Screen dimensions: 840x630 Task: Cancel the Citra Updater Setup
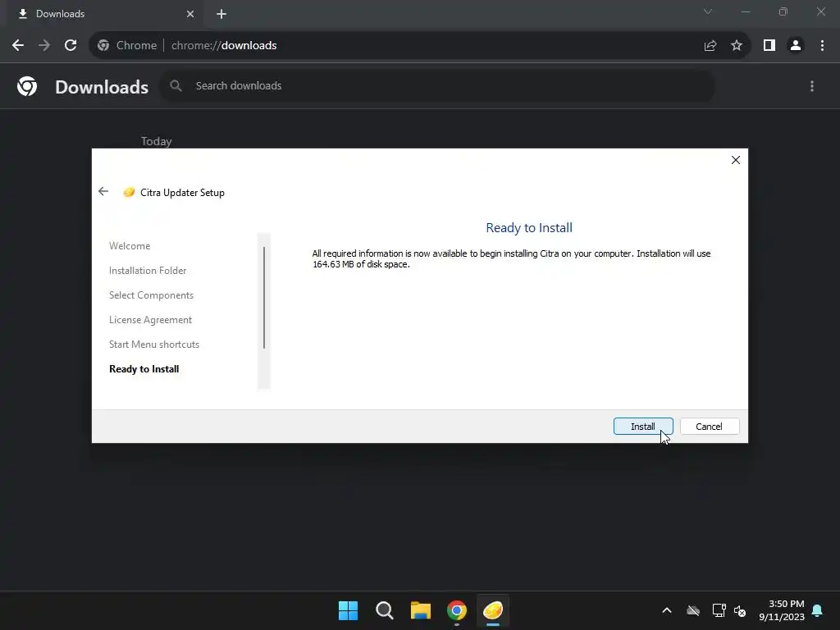click(710, 427)
